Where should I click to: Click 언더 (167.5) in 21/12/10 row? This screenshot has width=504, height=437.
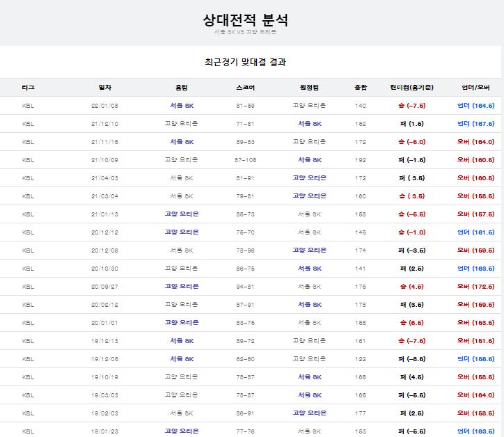[475, 124]
